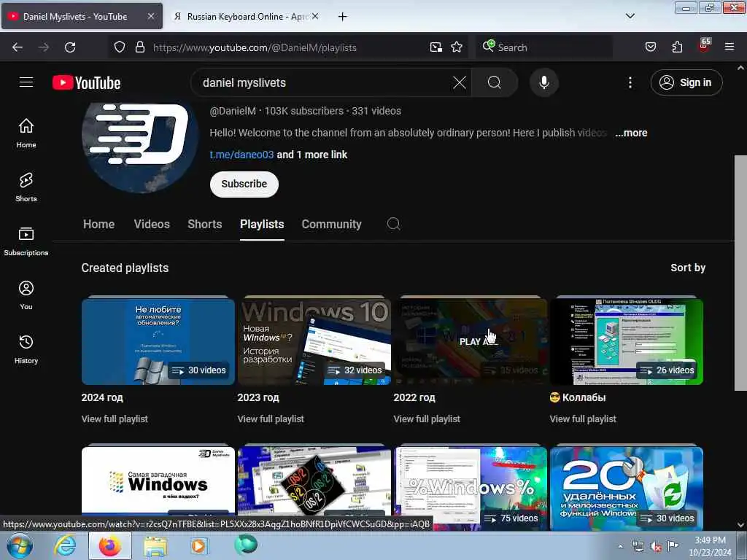Open the Коллабы playlist thumbnail

(627, 341)
